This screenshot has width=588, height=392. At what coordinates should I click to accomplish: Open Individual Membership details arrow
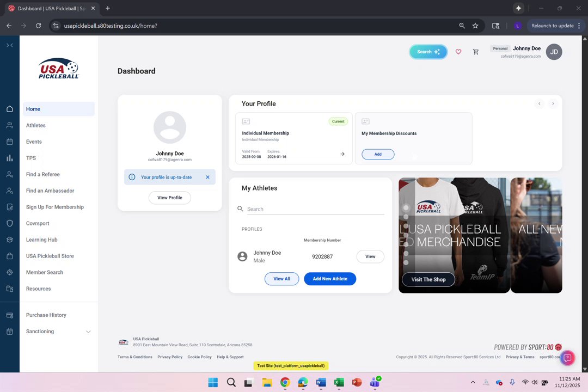click(342, 154)
